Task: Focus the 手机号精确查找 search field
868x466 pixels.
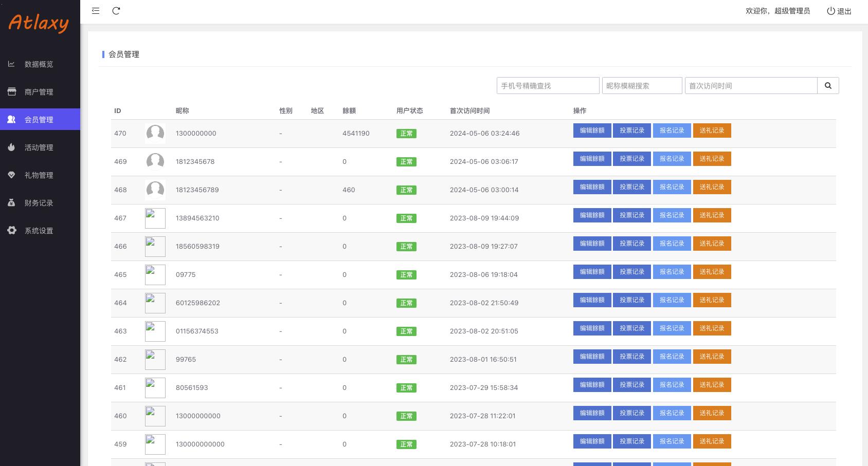Action: [548, 86]
